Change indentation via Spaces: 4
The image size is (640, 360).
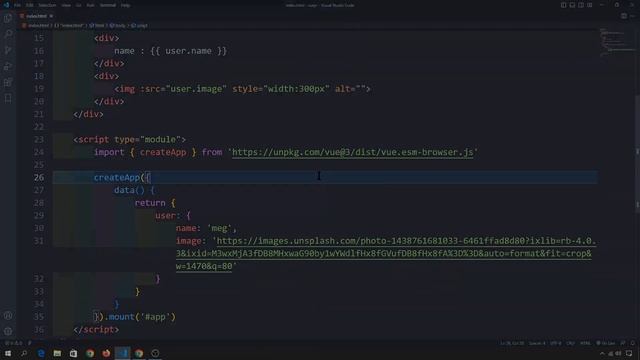[537, 343]
